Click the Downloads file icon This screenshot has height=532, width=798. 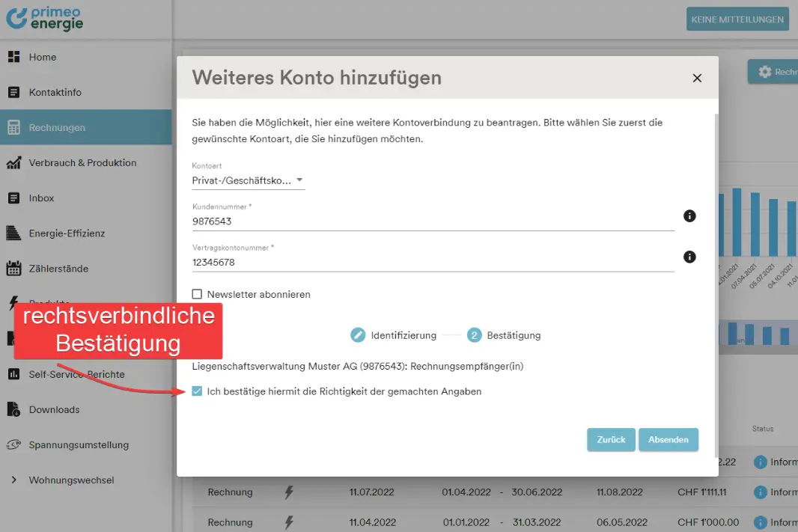coord(13,409)
